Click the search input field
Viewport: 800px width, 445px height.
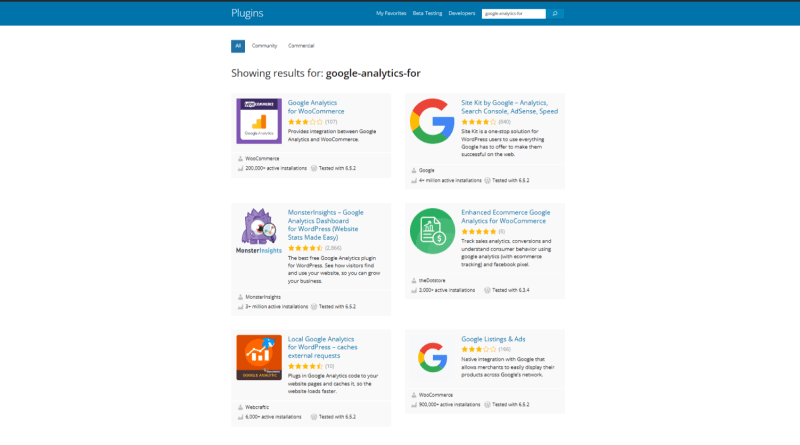(513, 13)
